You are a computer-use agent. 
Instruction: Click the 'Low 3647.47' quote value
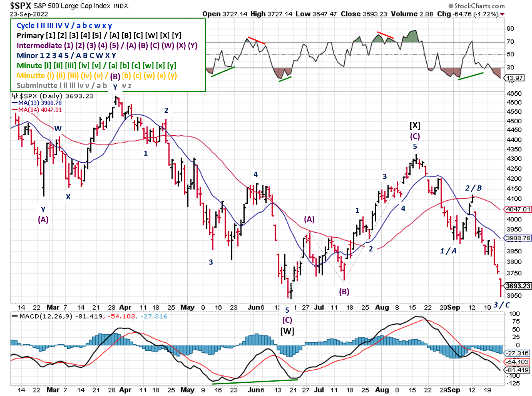tap(317, 14)
